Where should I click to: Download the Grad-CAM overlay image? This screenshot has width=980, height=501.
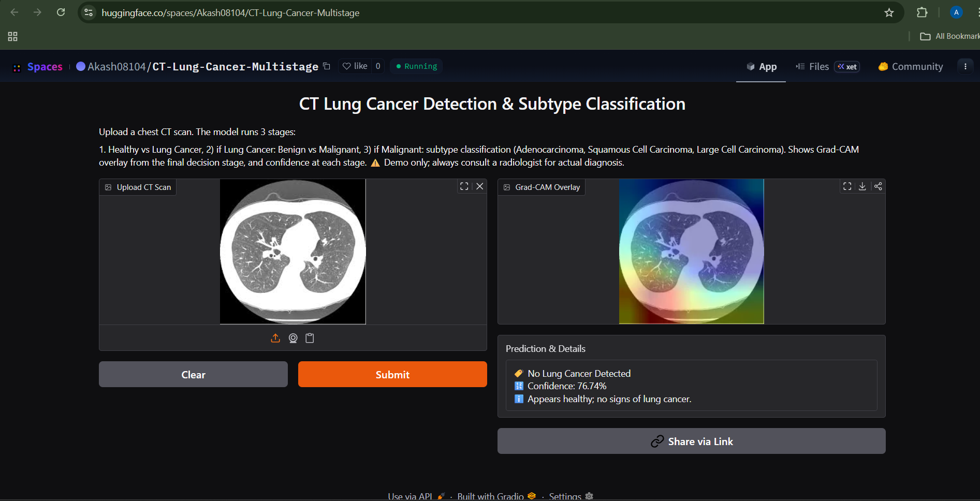(862, 186)
